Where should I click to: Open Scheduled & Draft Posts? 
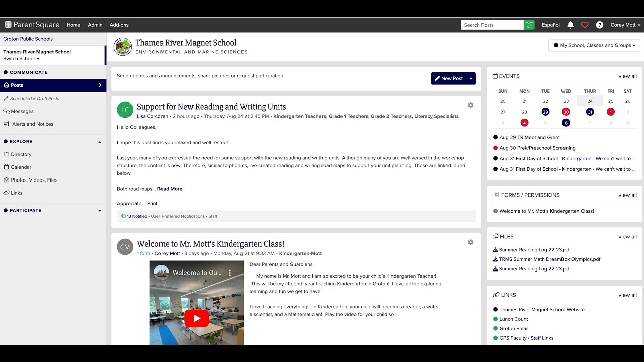click(x=31, y=99)
